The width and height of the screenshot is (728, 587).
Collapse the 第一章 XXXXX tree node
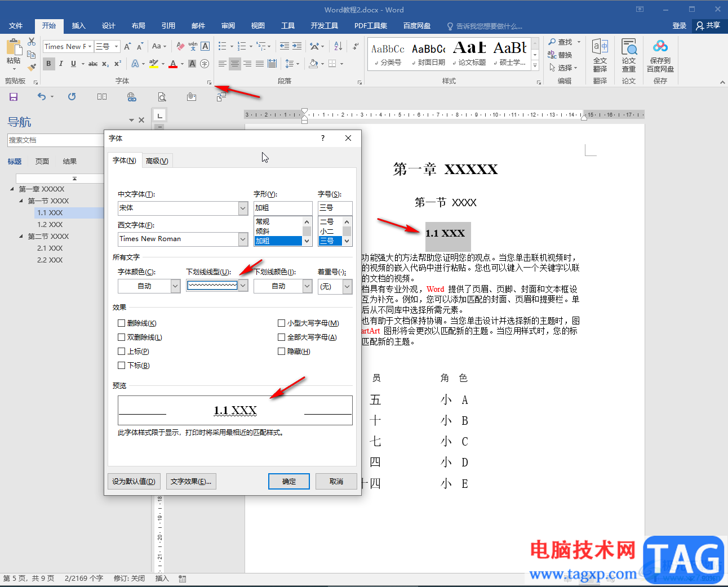coord(12,189)
